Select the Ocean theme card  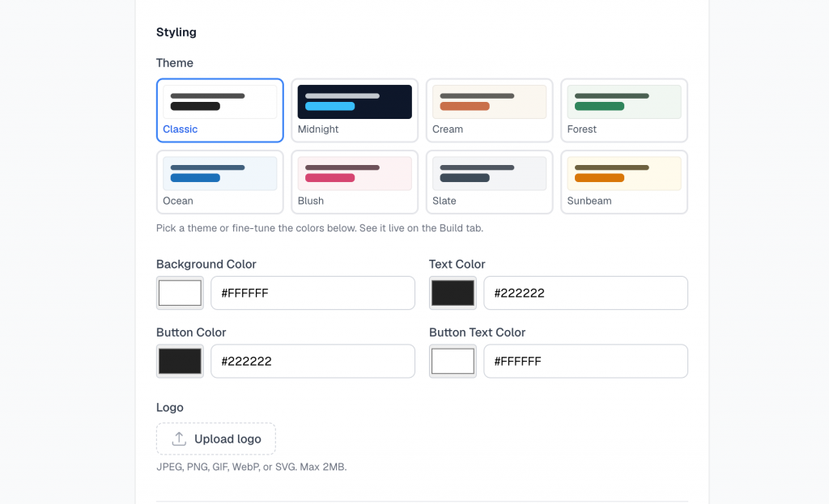pyautogui.click(x=220, y=182)
